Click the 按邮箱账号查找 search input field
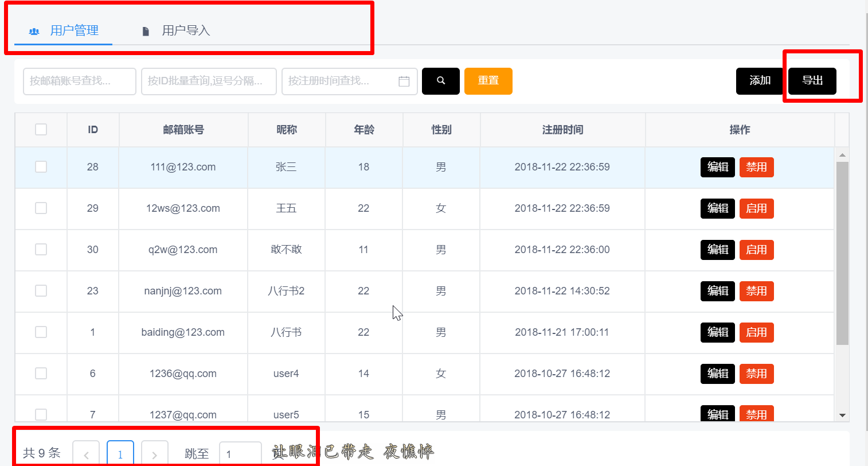The height and width of the screenshot is (466, 868). (x=79, y=81)
